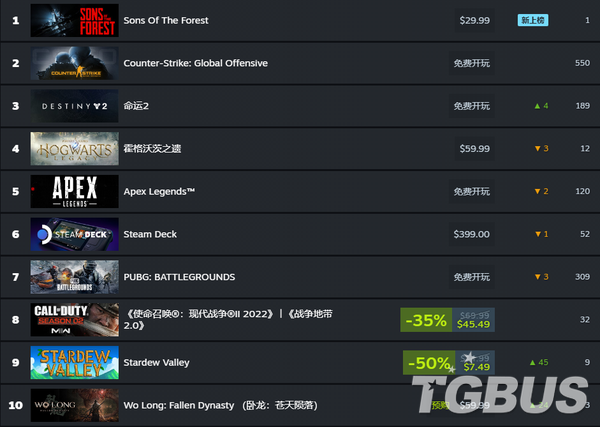
Task: Click the blue new-entry badge on row 1
Action: tap(533, 20)
